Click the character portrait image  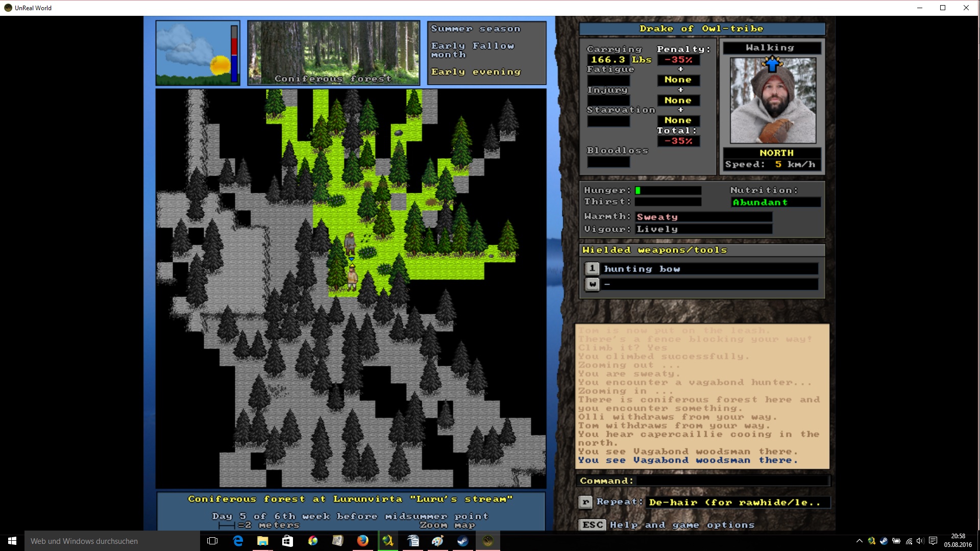click(x=773, y=100)
